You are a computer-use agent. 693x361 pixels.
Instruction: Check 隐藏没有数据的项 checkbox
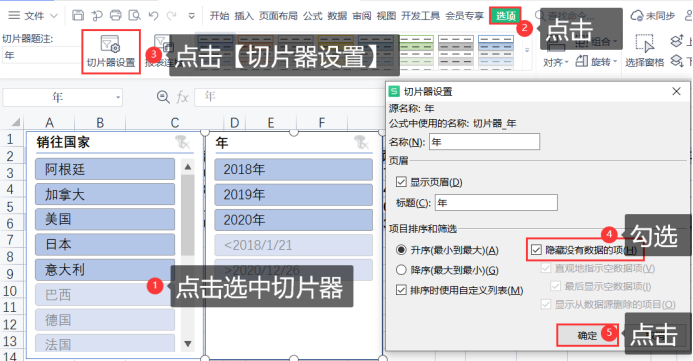536,250
